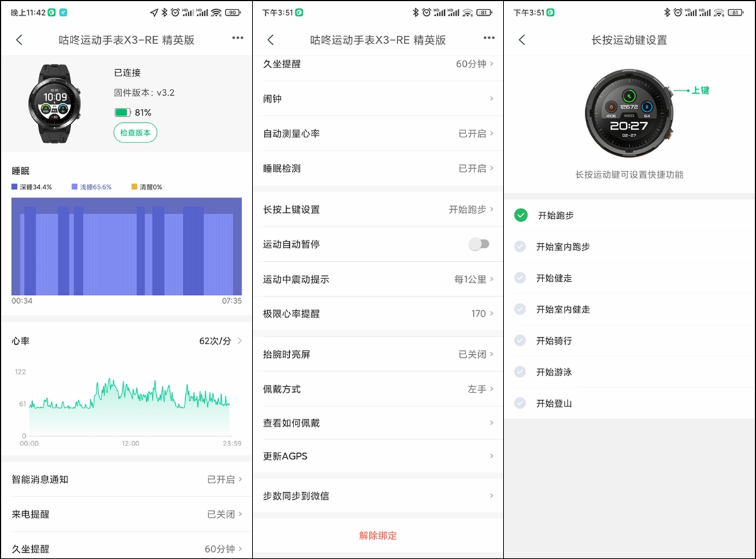Expand the 极限心率提醒 170 setting
This screenshot has height=559, width=756.
point(378,313)
